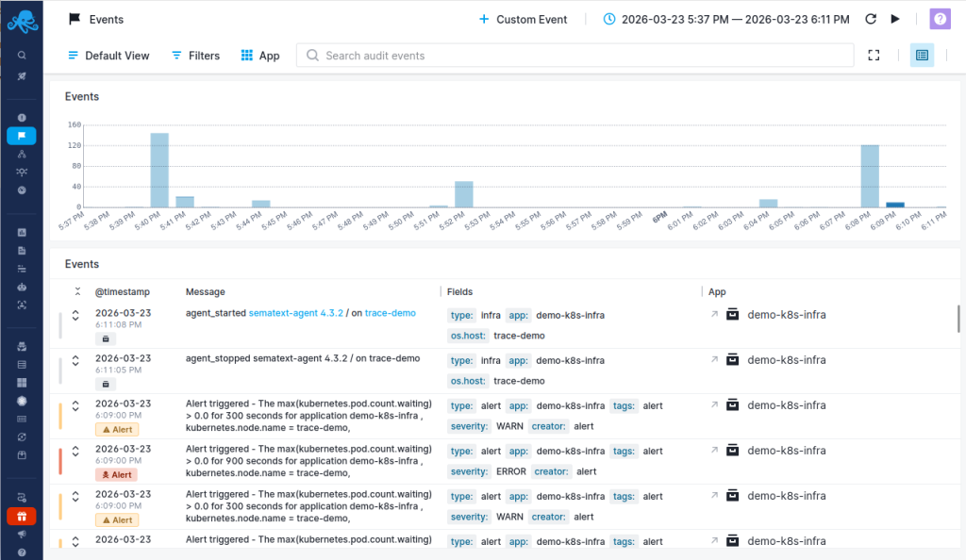The image size is (966, 560).
Task: Open search from the left sidebar
Action: [x=21, y=56]
